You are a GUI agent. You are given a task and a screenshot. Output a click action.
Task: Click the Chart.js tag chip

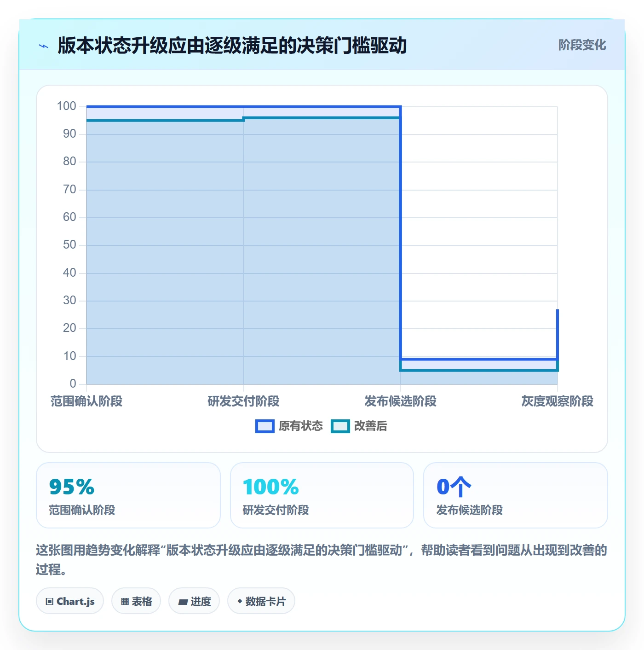(x=70, y=601)
